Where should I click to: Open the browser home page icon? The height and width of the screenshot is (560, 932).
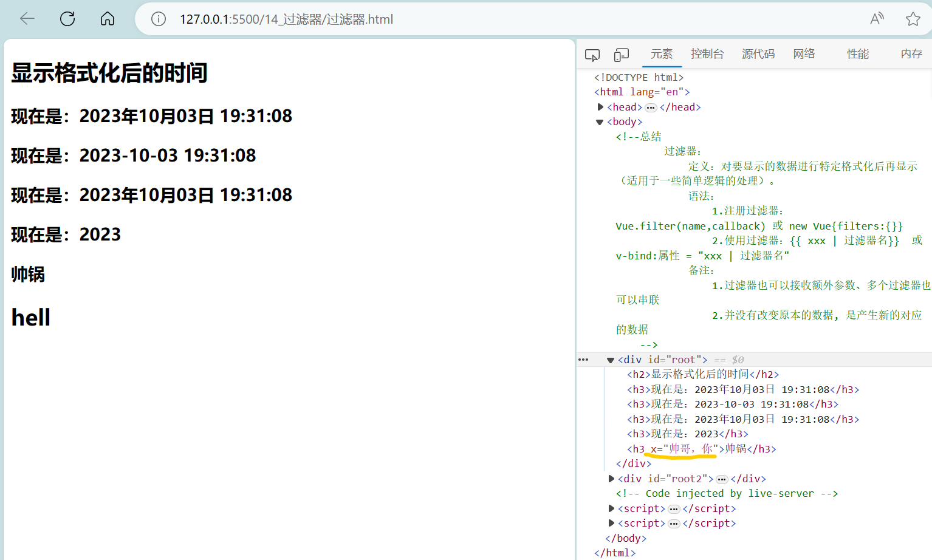tap(108, 19)
